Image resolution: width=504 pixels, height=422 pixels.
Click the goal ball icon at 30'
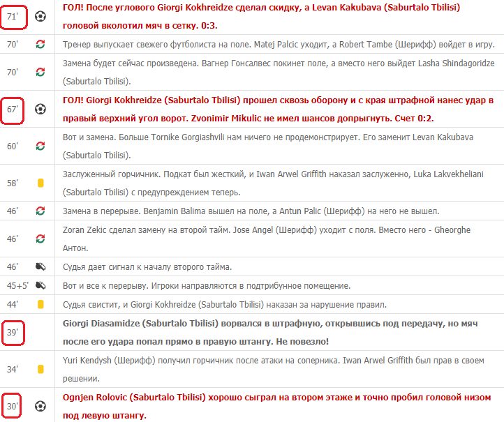point(40,405)
